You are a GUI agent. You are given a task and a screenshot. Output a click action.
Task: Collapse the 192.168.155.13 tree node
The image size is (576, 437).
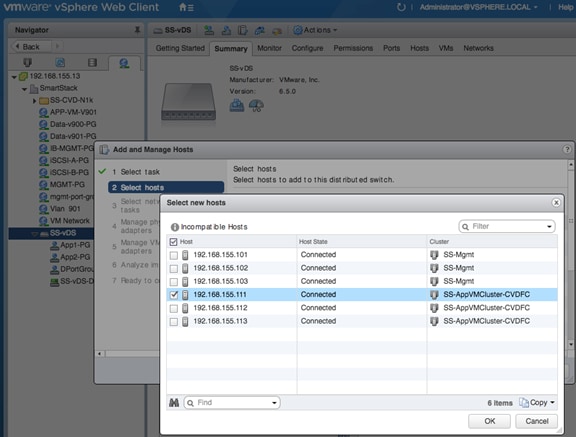click(x=14, y=77)
